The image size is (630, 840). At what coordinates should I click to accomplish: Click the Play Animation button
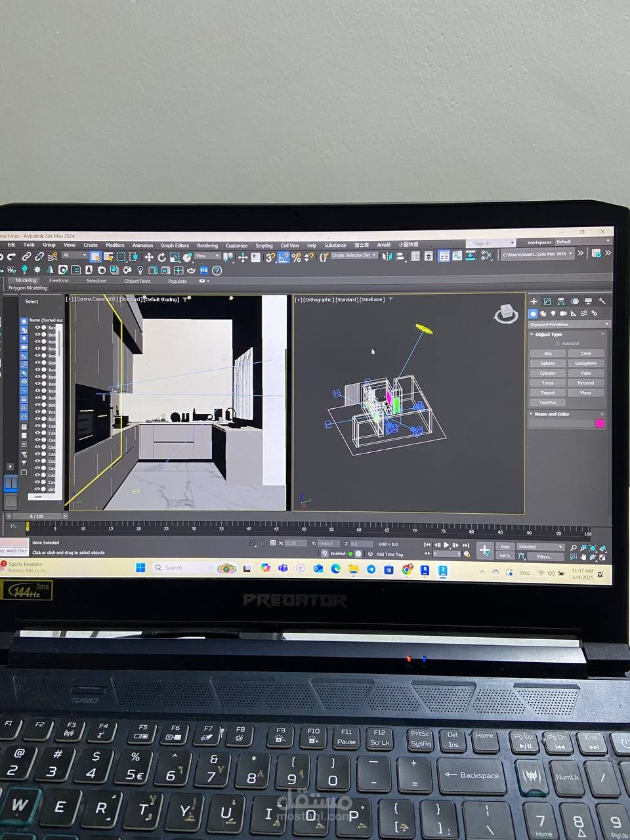tap(446, 545)
